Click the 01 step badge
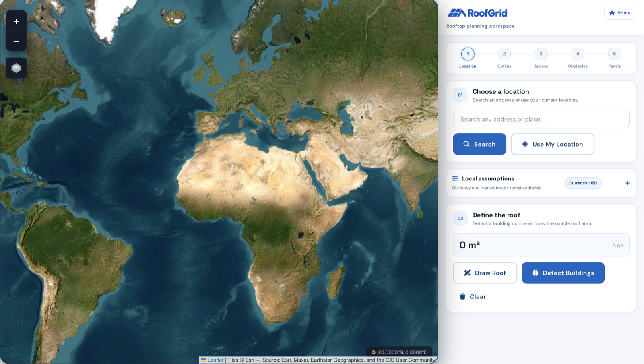Viewport: 644px width, 364px height. (460, 95)
